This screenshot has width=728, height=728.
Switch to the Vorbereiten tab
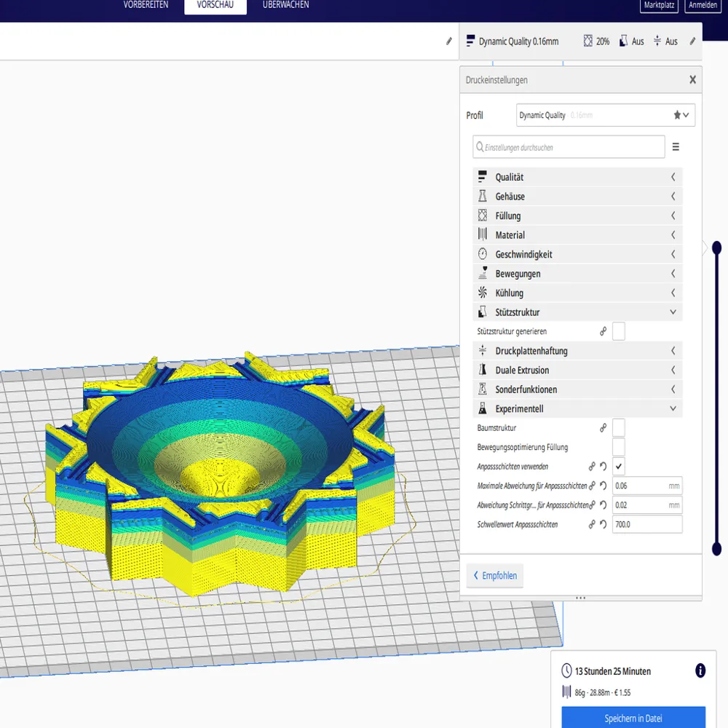145,4
